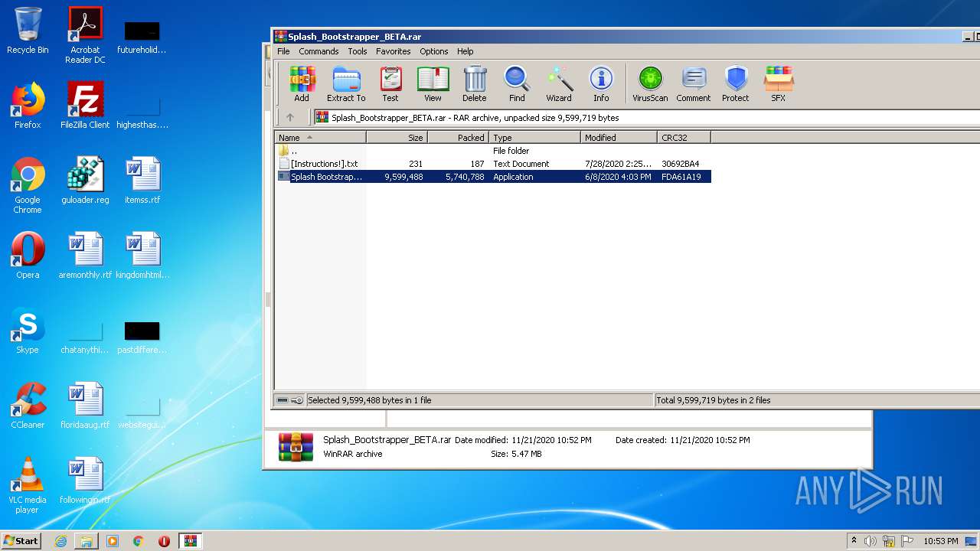Screen dimensions: 980x551
Task: Go up one level with arrow button
Action: (290, 118)
